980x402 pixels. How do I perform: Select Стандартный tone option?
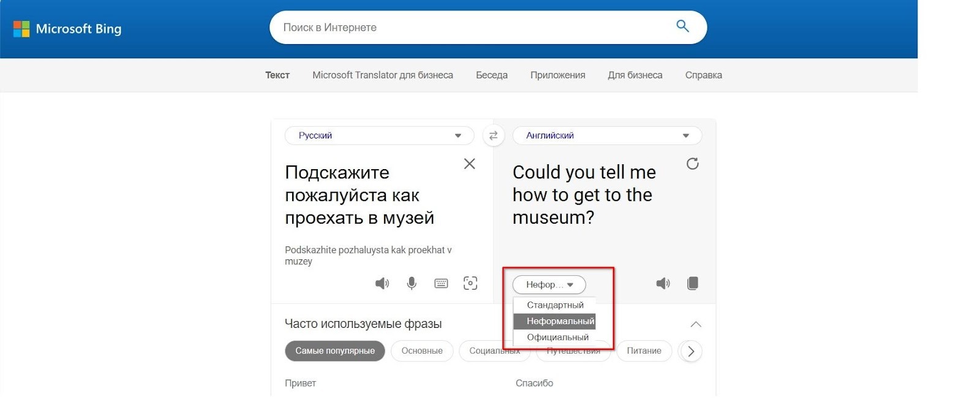(555, 305)
